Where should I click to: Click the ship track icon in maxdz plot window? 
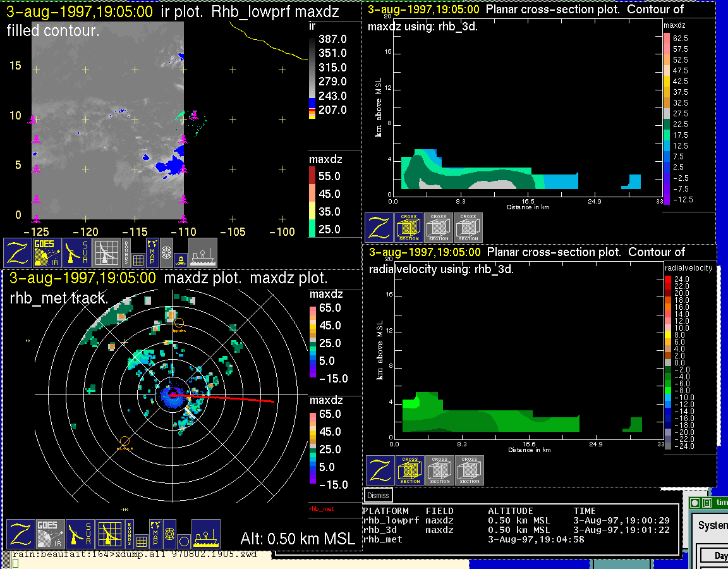(x=205, y=534)
